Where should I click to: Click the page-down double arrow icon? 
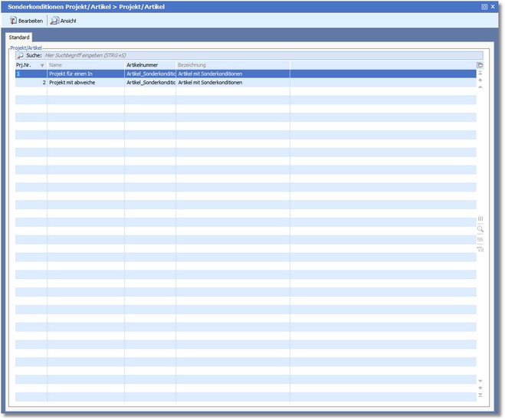coord(480,388)
